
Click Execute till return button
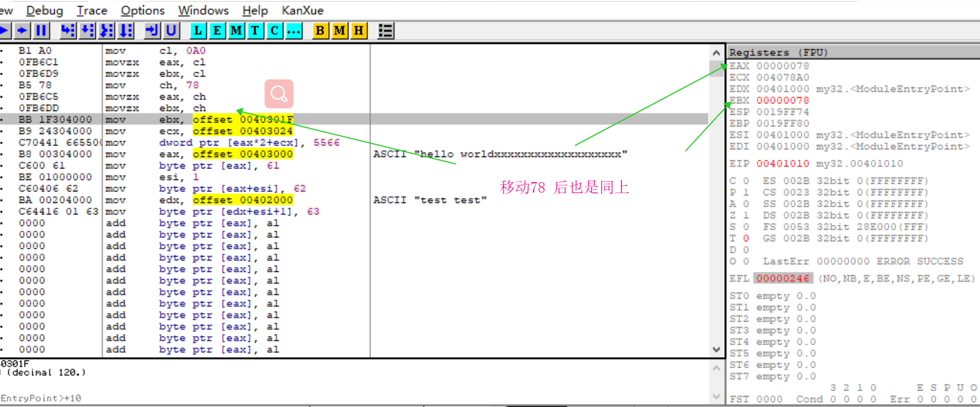[152, 31]
